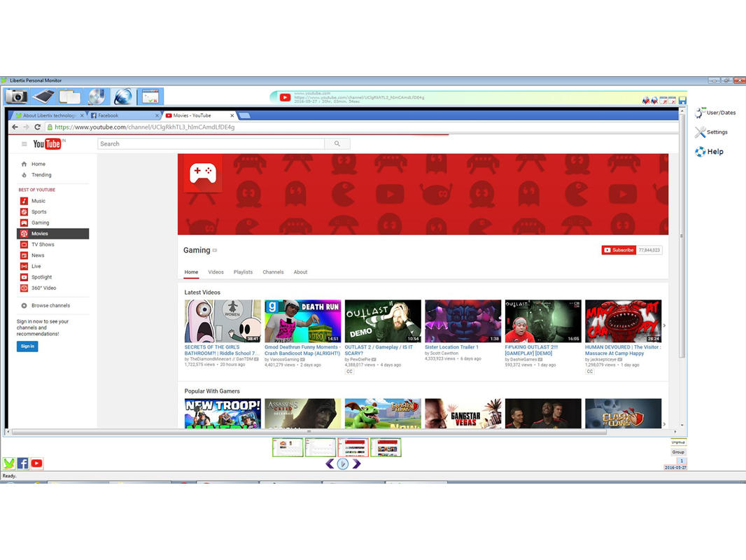
Task: Open User/Dates panel
Action: click(x=715, y=113)
